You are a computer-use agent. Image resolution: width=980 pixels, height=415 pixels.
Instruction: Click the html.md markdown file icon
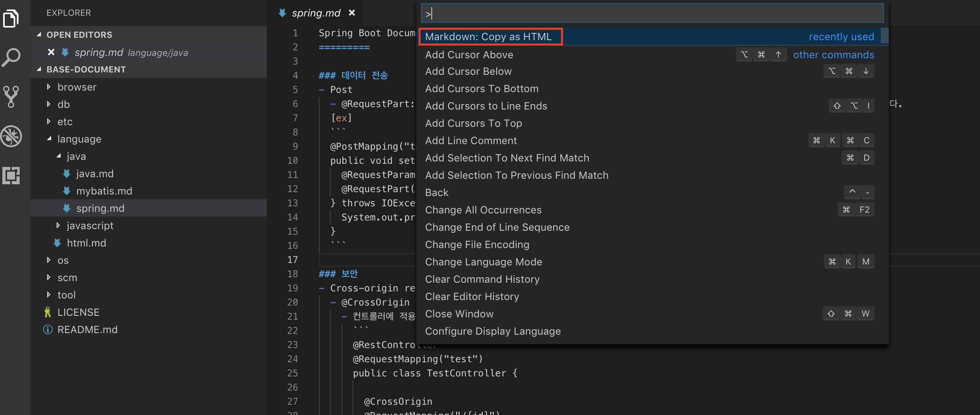57,243
